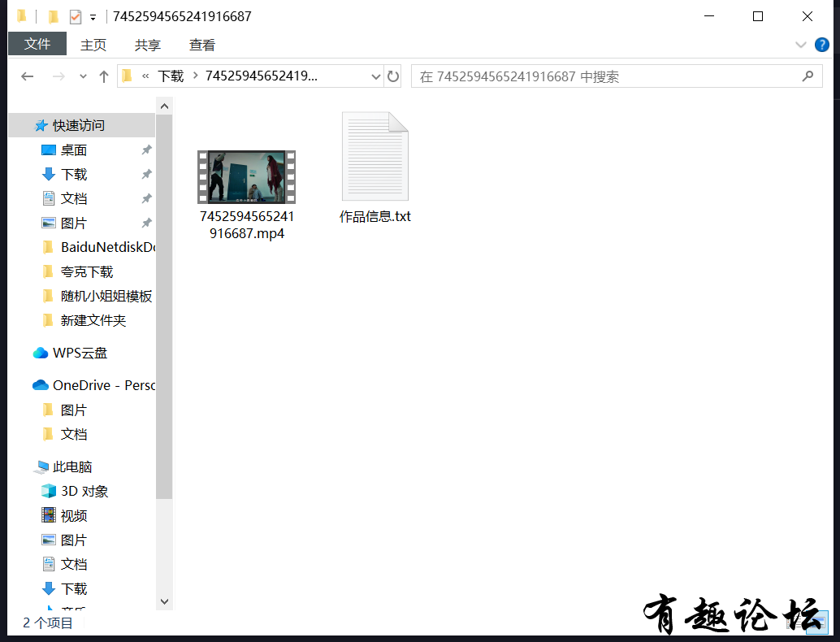Image resolution: width=840 pixels, height=642 pixels.
Task: Switch to the 主页 ribbon tab
Action: (93, 45)
